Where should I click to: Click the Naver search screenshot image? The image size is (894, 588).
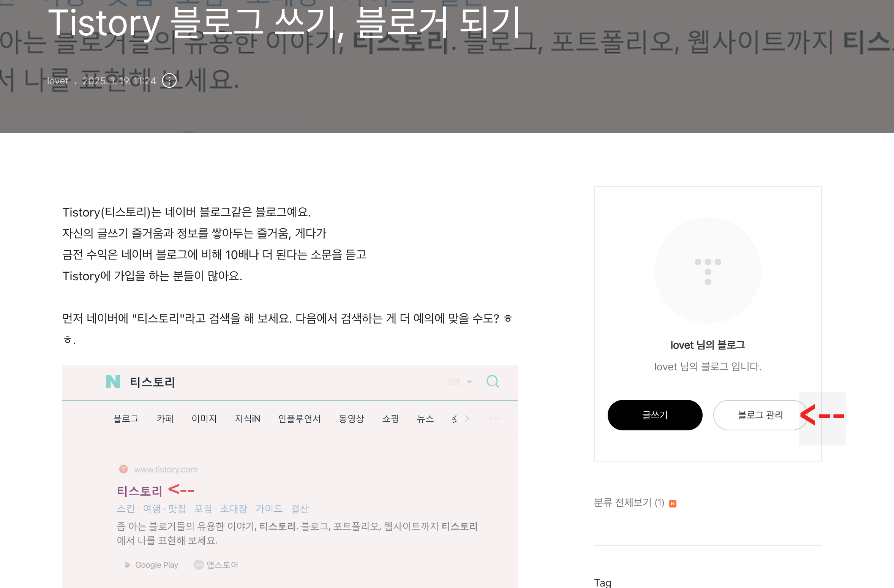pyautogui.click(x=290, y=477)
